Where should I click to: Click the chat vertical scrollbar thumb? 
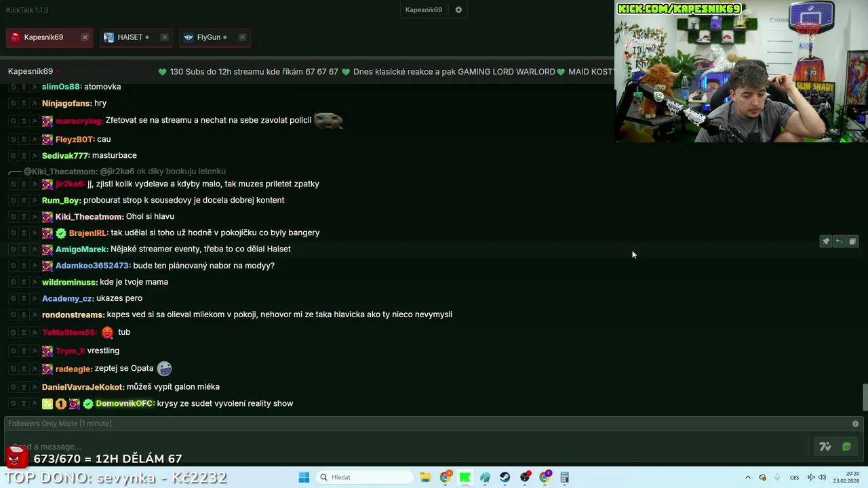point(865,397)
